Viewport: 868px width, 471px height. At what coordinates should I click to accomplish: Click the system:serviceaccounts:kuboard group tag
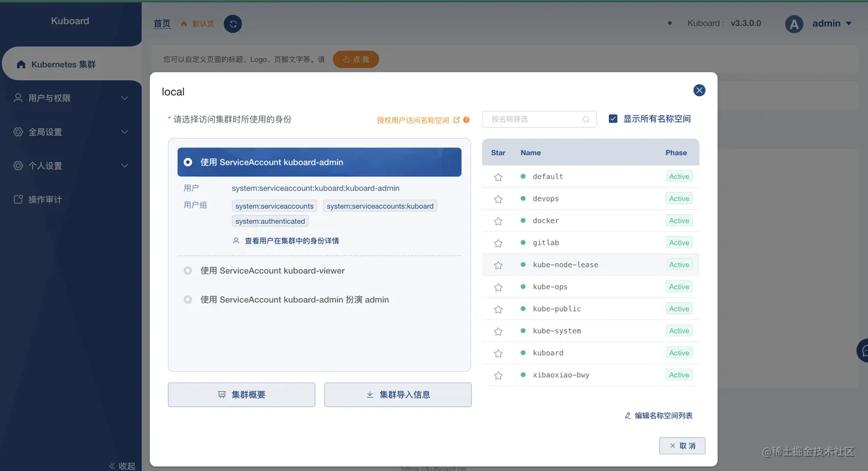(x=380, y=206)
